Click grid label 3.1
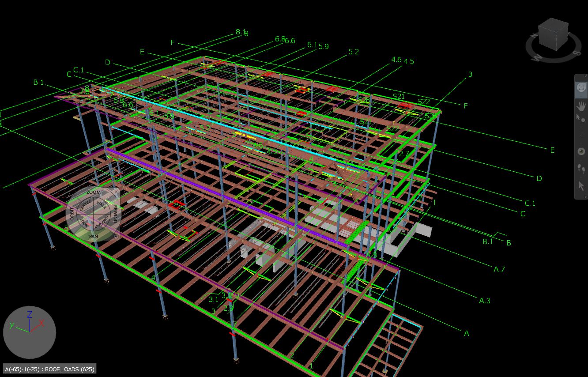588x377 pixels. click(x=214, y=299)
